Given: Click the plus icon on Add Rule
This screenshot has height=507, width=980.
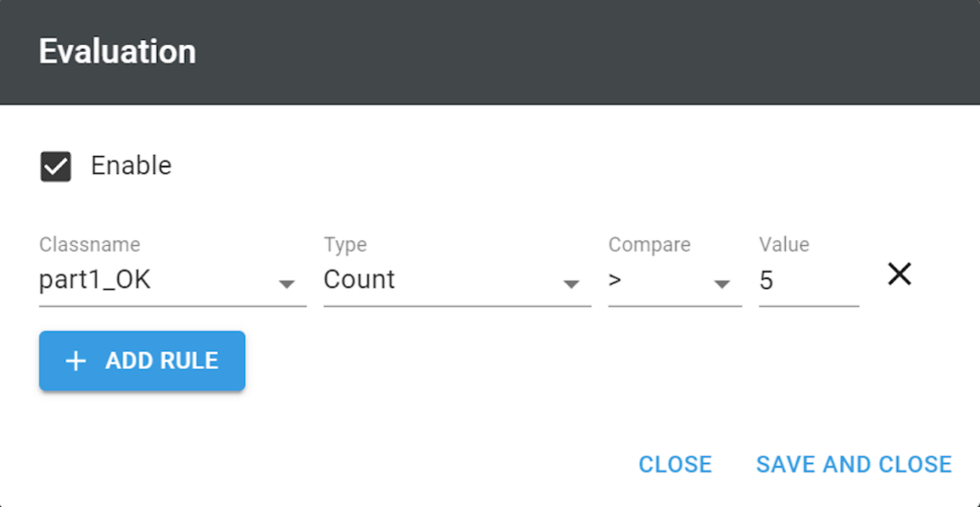Looking at the screenshot, I should pyautogui.click(x=76, y=361).
